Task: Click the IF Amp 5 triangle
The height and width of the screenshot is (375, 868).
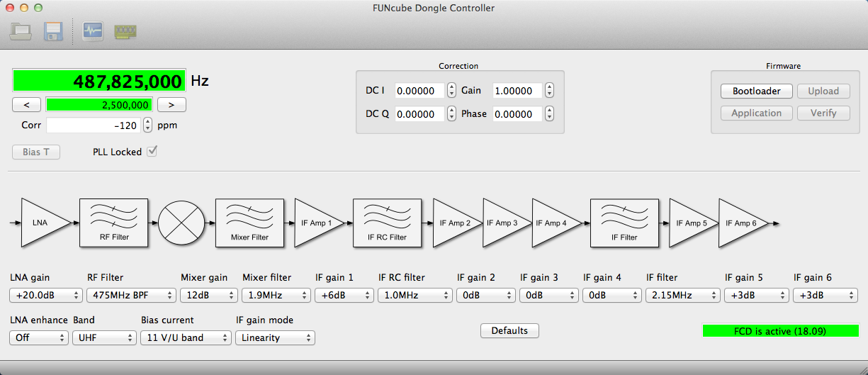Action: 694,223
